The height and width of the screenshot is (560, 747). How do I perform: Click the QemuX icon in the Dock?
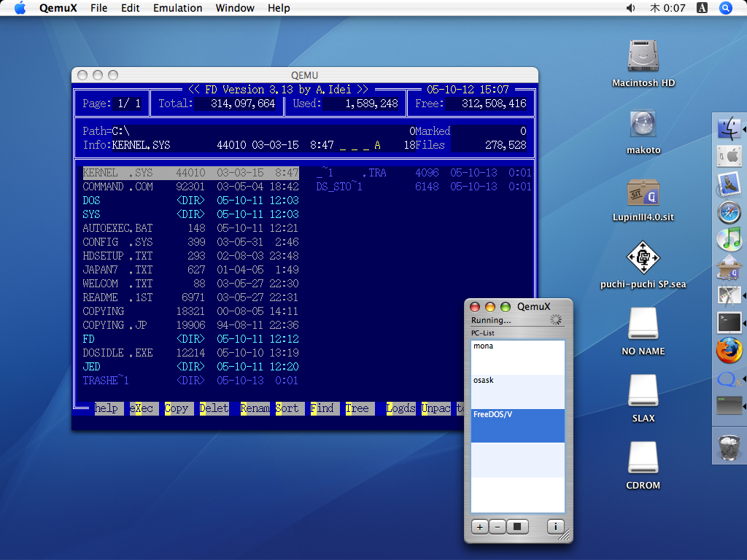pyautogui.click(x=729, y=379)
